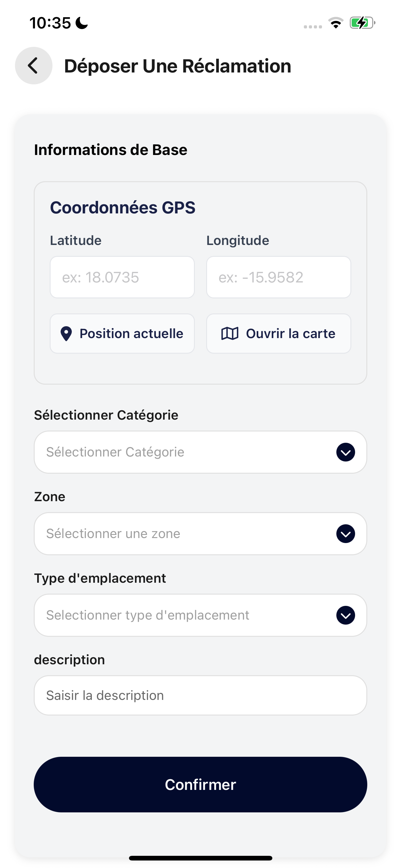401x868 pixels.
Task: Focus the Longitude input field
Action: 279,277
